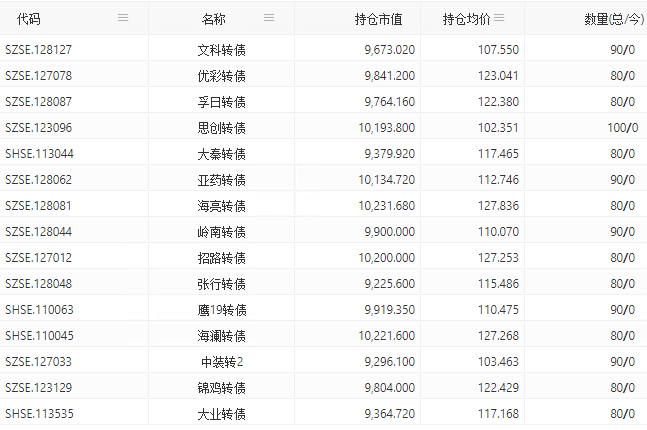This screenshot has height=430, width=647.
Task: Click the name 锦鸡转债
Action: pyautogui.click(x=222, y=388)
